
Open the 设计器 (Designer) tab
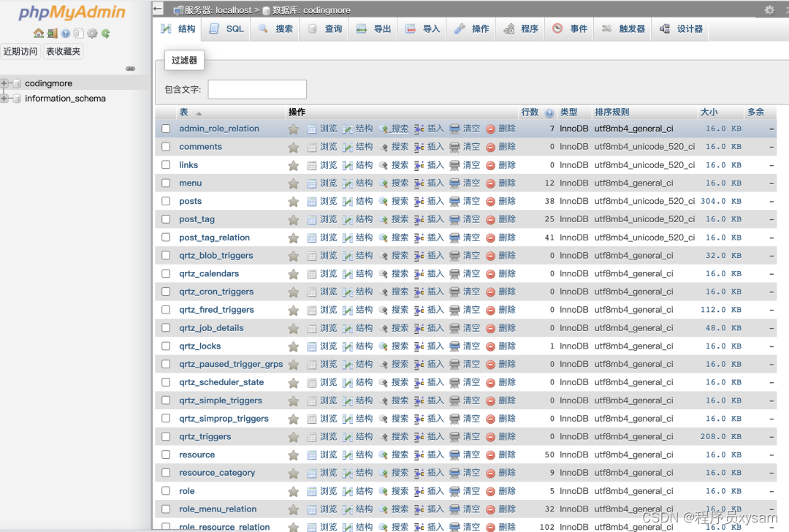point(682,29)
